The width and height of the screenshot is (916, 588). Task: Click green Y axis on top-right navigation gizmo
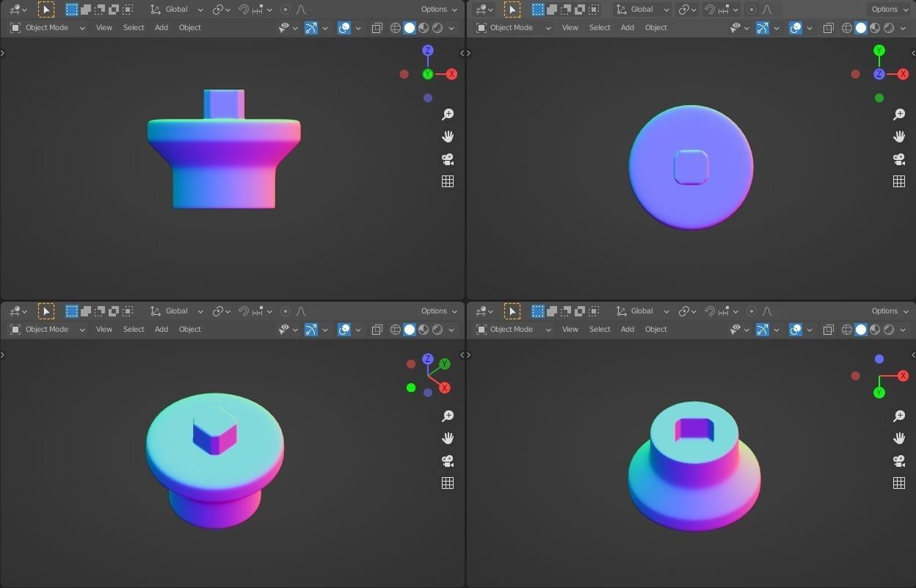pos(879,51)
